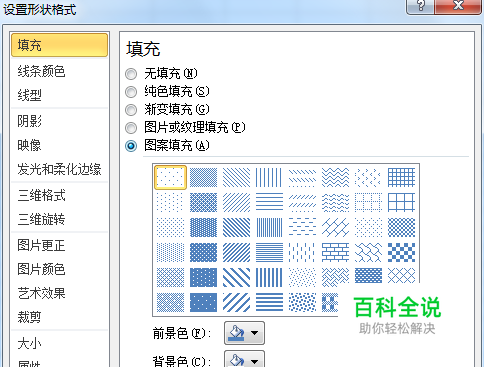Image resolution: width=484 pixels, height=367 pixels.
Task: Apply the horizontal brick wall pattern
Action: tap(335, 252)
